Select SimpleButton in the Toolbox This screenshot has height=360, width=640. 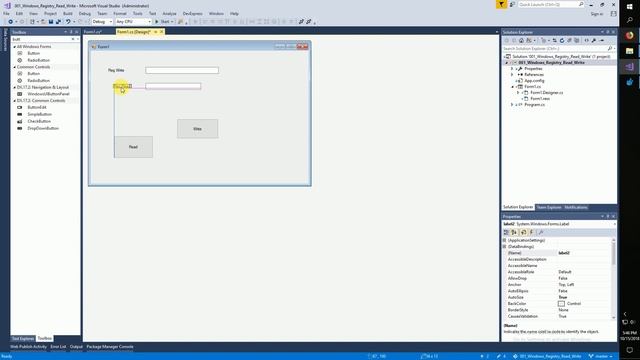click(39, 114)
